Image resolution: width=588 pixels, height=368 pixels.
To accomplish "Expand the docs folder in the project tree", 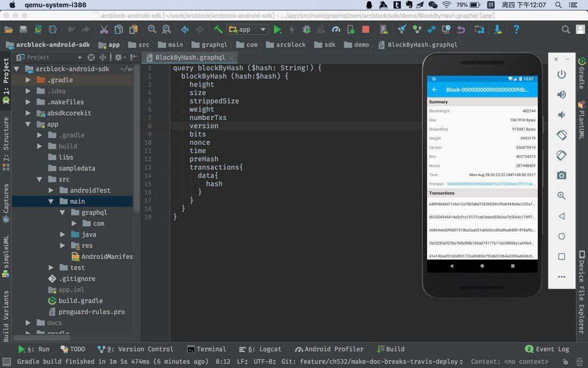I will 28,323.
